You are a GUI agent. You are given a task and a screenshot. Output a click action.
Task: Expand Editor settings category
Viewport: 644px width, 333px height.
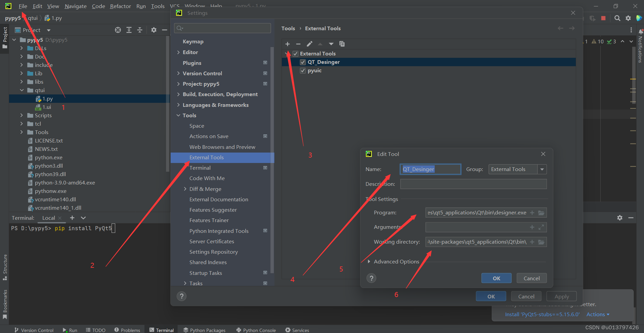[x=178, y=52]
